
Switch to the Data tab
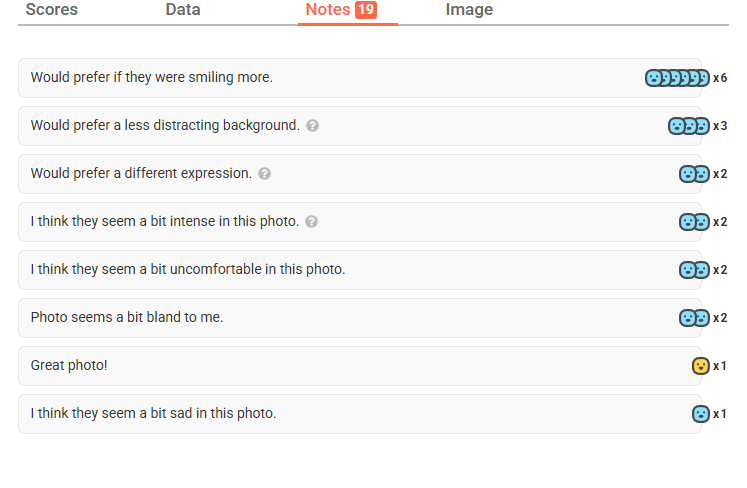pyautogui.click(x=183, y=10)
